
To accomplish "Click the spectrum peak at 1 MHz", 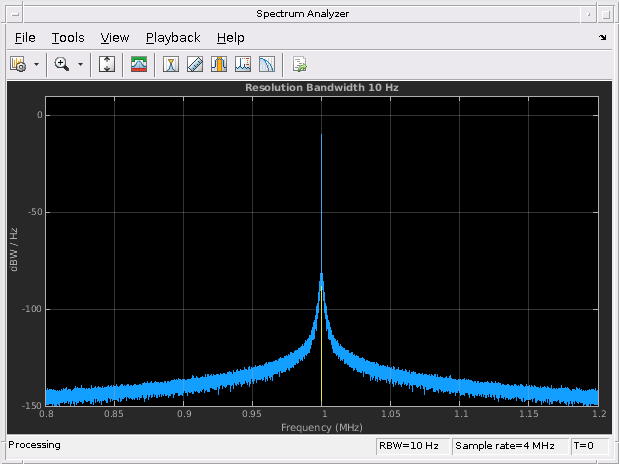I will (321, 135).
